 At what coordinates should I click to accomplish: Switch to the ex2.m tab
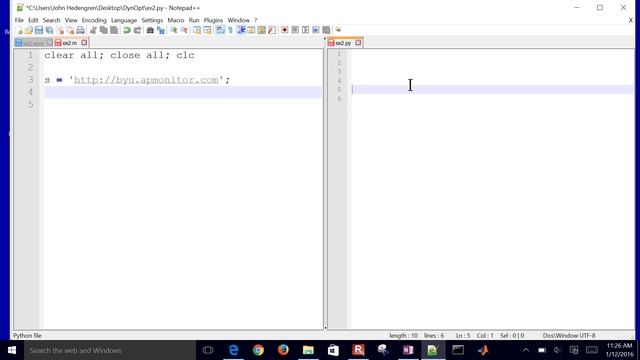71,42
